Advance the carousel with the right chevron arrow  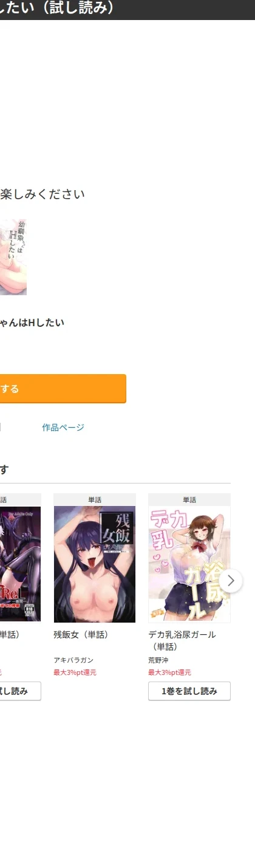pyautogui.click(x=231, y=581)
